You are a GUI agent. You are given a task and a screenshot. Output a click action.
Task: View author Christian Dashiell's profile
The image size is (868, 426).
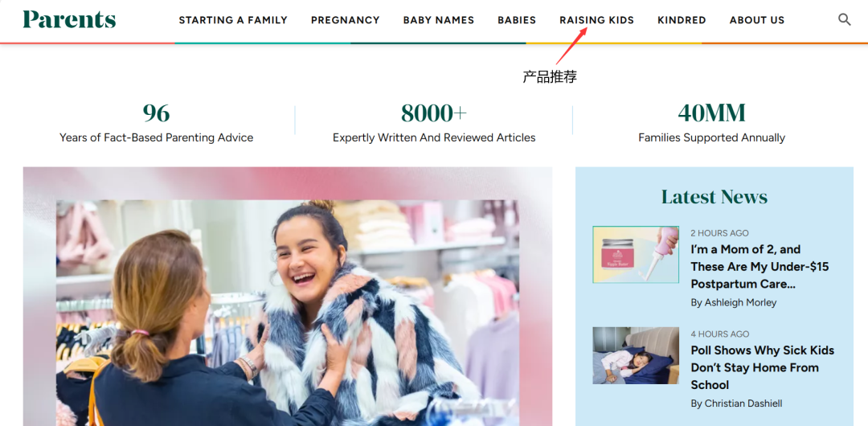tap(736, 403)
